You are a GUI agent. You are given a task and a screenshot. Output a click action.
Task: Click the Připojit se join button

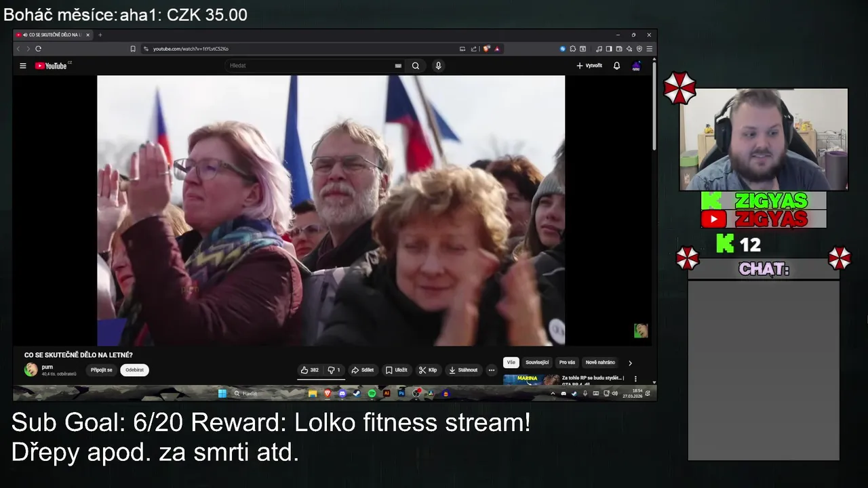click(102, 370)
